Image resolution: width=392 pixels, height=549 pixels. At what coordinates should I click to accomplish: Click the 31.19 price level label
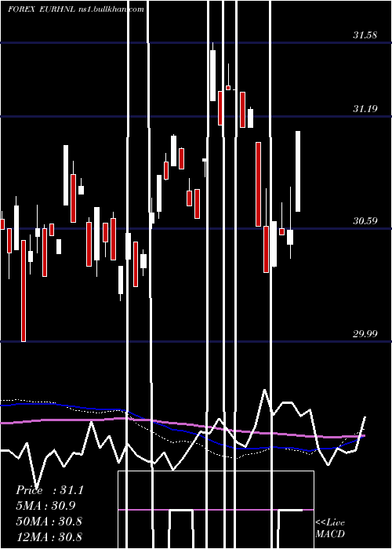pos(365,108)
